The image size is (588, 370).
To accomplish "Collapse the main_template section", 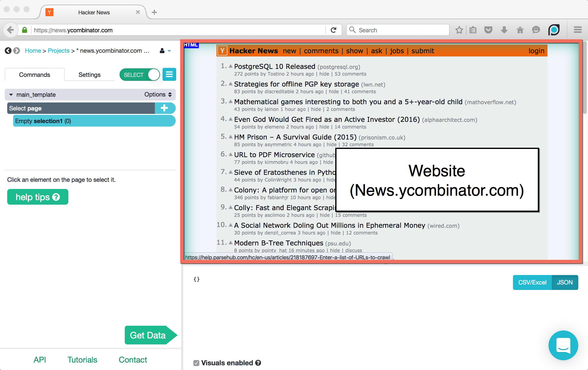I will tap(11, 94).
